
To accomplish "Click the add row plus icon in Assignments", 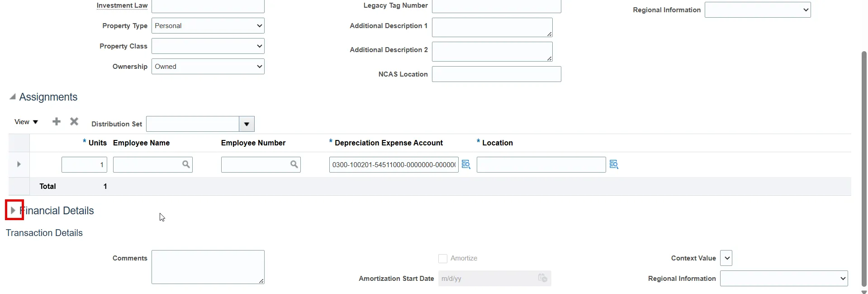I will (57, 121).
